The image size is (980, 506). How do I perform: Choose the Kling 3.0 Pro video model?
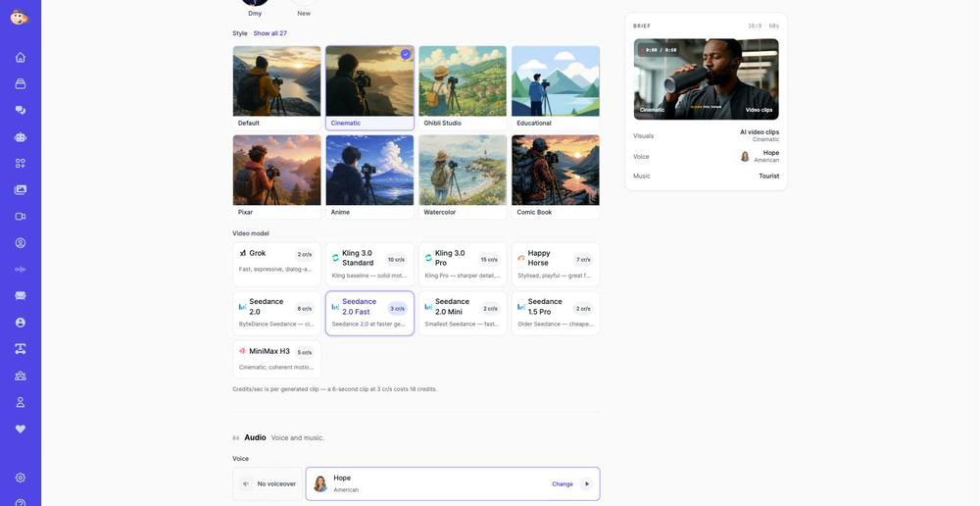click(463, 264)
